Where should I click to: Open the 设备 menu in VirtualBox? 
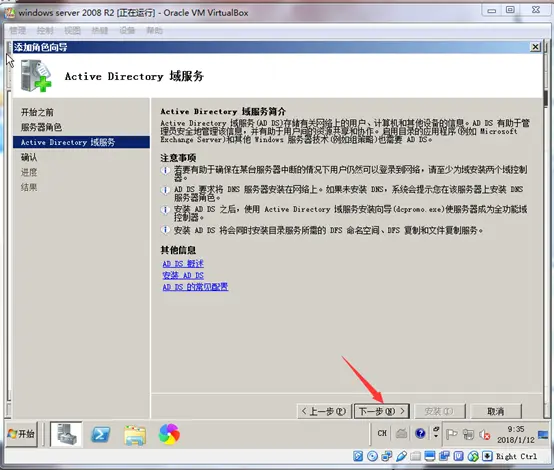[x=127, y=31]
